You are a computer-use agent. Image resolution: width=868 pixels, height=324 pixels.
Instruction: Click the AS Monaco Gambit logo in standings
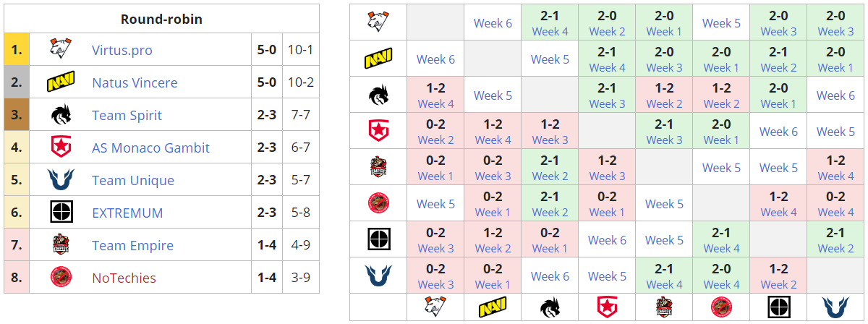coord(61,148)
